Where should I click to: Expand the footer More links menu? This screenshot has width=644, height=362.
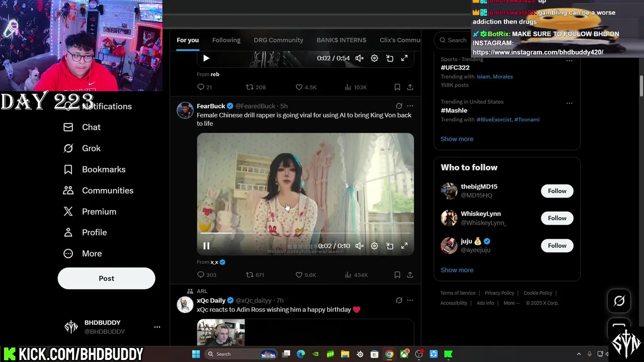coord(512,303)
